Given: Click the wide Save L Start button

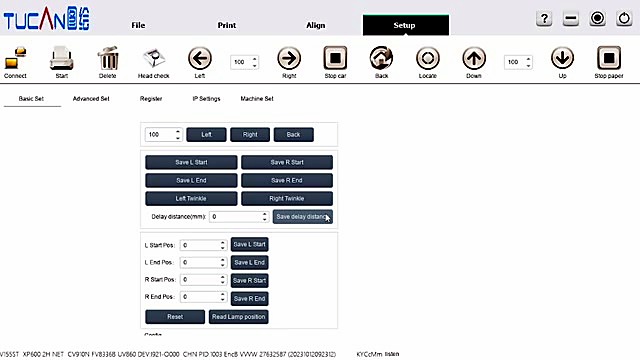Looking at the screenshot, I should pos(191,162).
